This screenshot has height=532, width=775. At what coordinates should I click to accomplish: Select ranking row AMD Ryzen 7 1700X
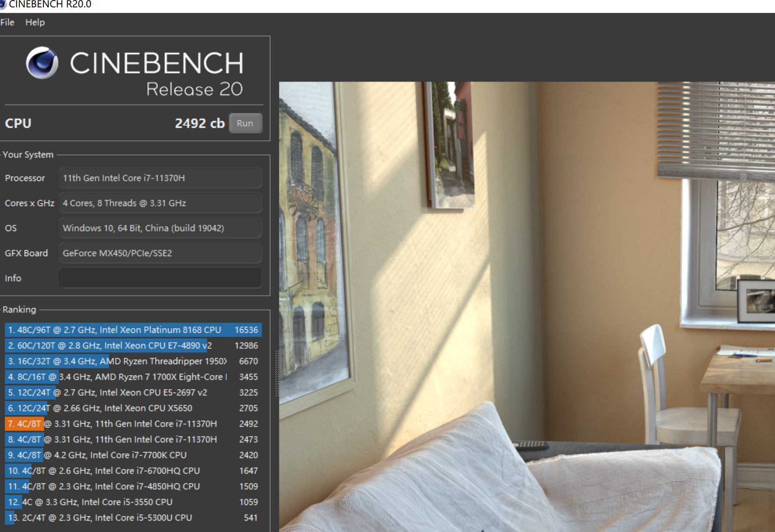coord(133,377)
